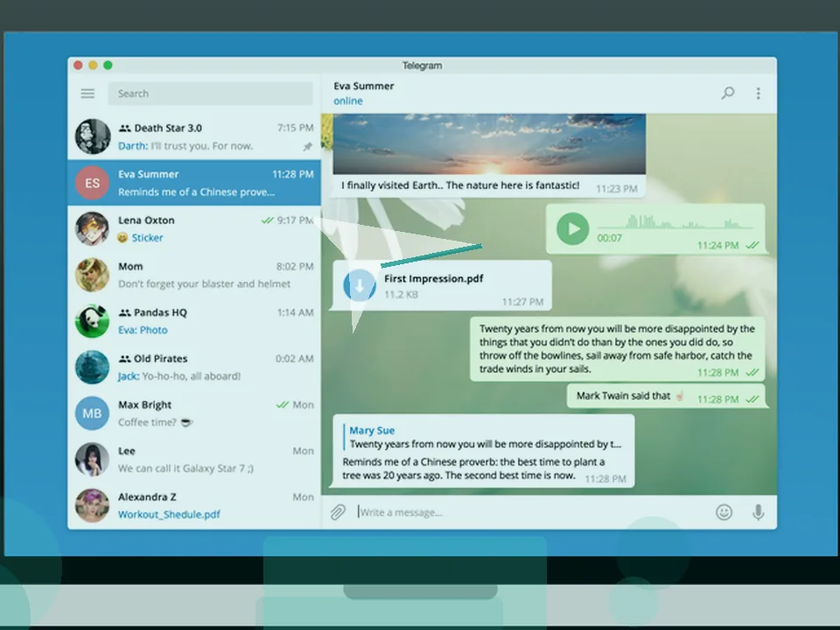Click the microphone voice message icon
840x630 pixels.
coord(758,512)
